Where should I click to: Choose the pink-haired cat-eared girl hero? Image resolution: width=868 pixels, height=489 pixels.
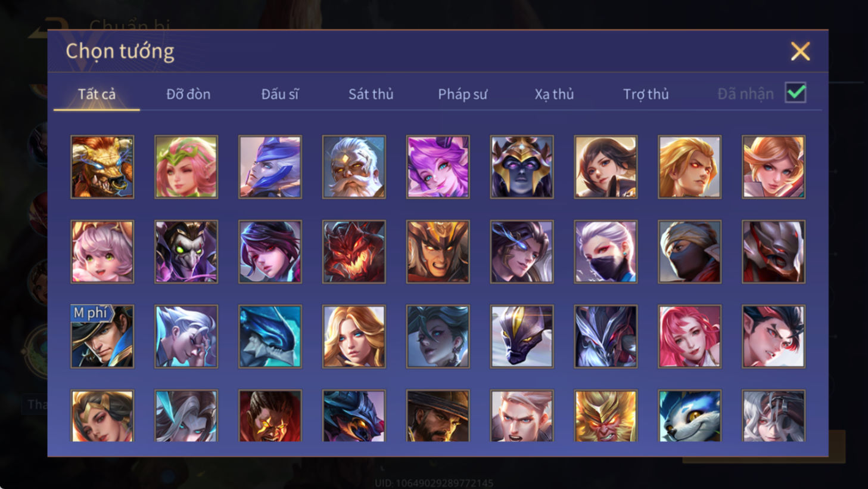pyautogui.click(x=102, y=252)
